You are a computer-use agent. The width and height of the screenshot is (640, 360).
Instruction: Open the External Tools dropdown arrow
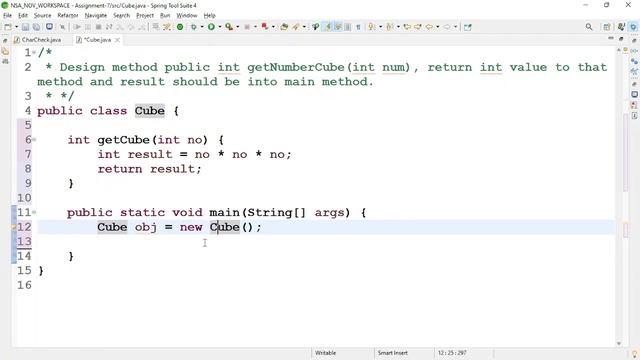tap(237, 27)
